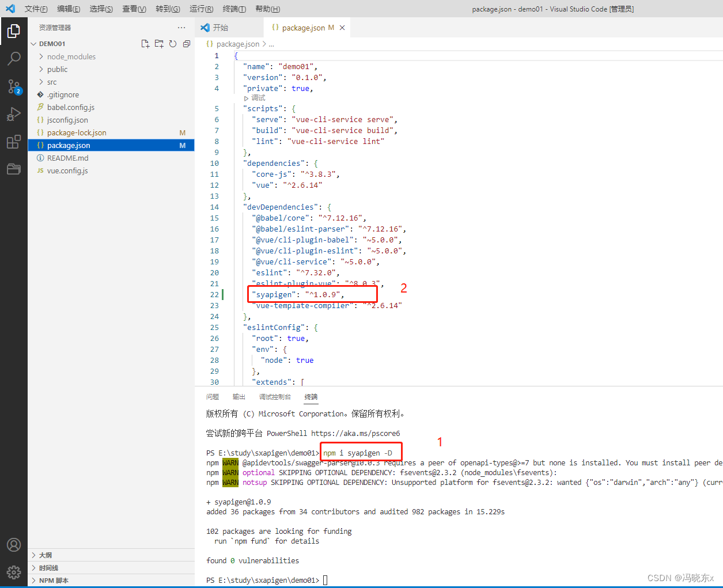Click the New Folder icon in explorer
This screenshot has height=588, width=723.
point(159,44)
